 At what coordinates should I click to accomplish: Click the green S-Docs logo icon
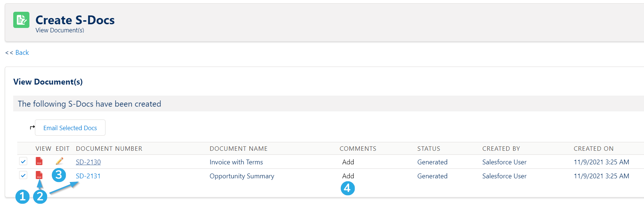point(21,20)
